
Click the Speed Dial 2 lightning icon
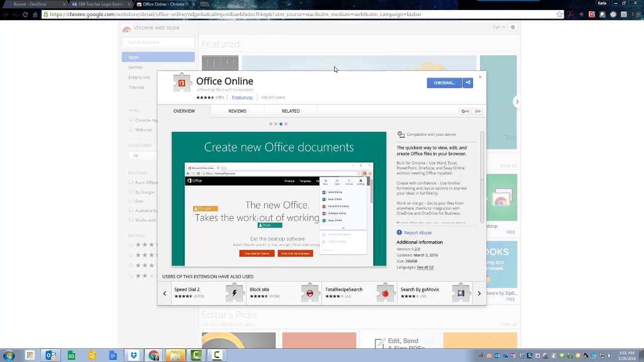234,293
